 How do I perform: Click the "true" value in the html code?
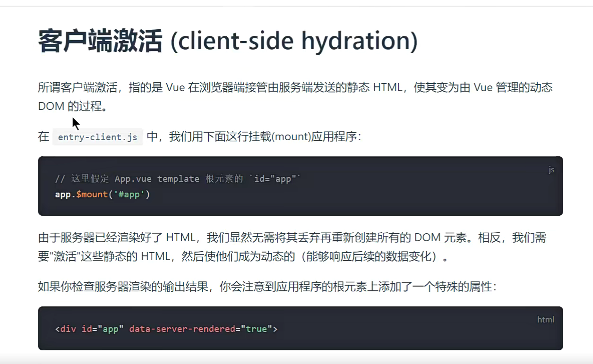(256, 329)
